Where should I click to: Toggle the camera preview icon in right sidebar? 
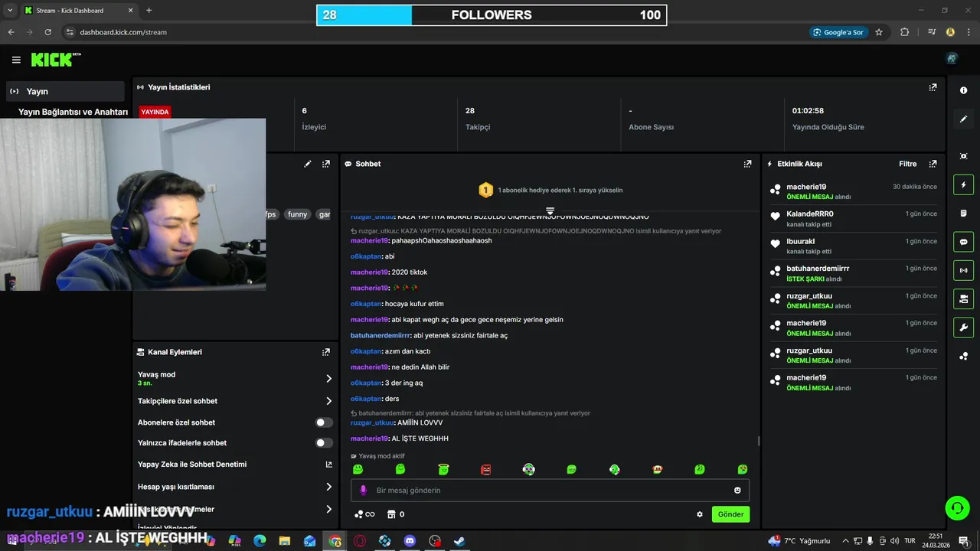[x=963, y=298]
